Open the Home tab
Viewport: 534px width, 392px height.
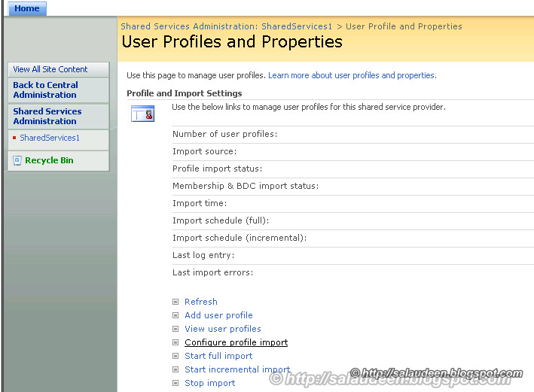click(x=27, y=8)
